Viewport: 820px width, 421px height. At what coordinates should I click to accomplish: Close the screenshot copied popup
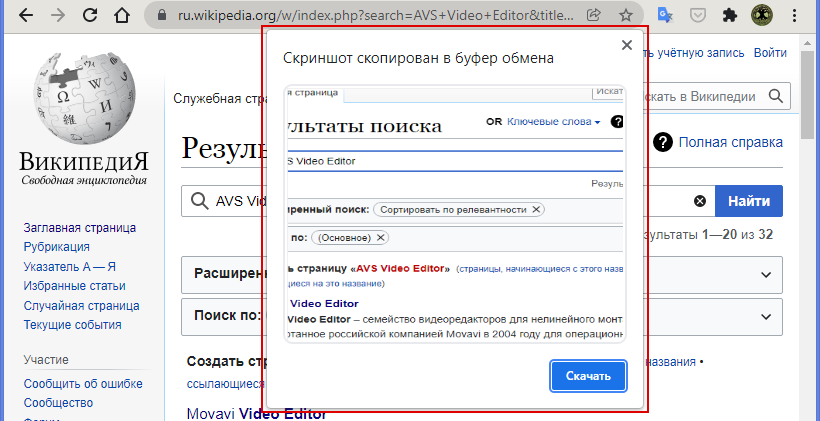click(627, 45)
